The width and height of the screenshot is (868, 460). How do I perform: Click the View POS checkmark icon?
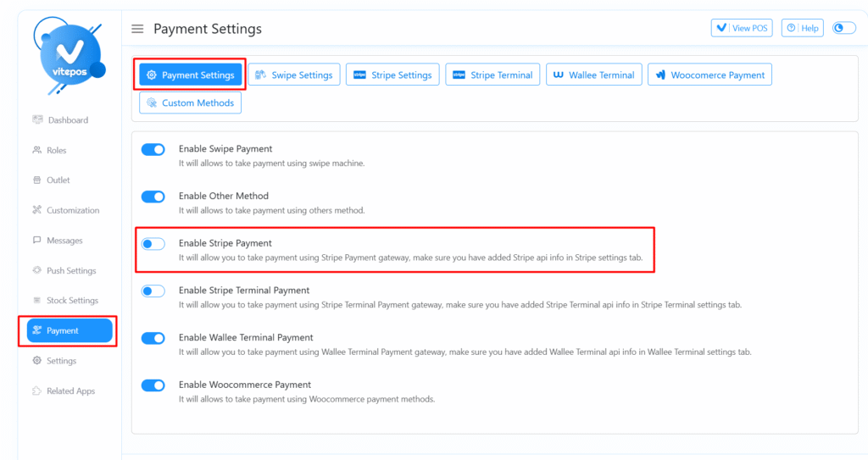(721, 28)
